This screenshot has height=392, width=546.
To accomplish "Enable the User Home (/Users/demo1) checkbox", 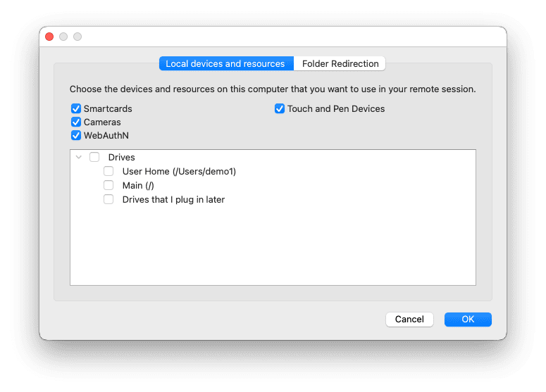I will point(108,171).
